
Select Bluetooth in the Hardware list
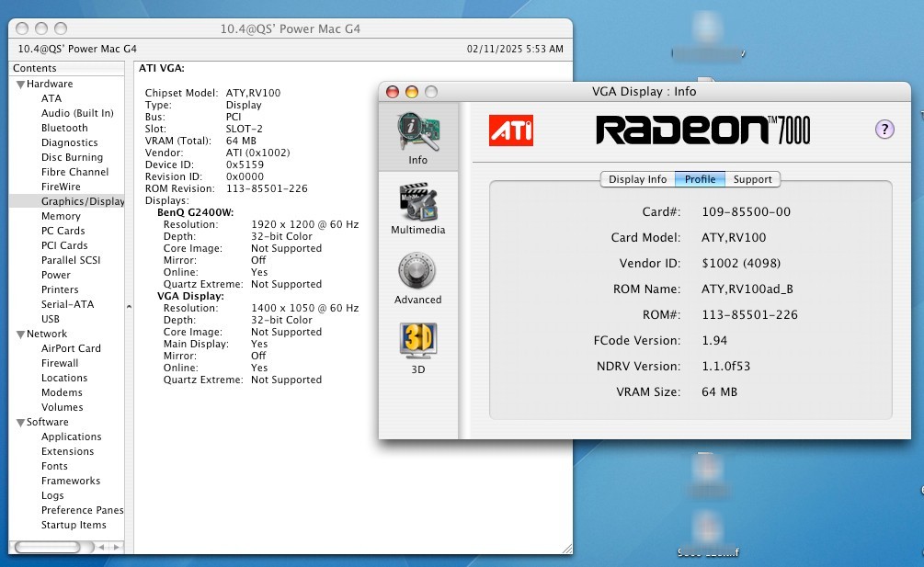tap(64, 128)
